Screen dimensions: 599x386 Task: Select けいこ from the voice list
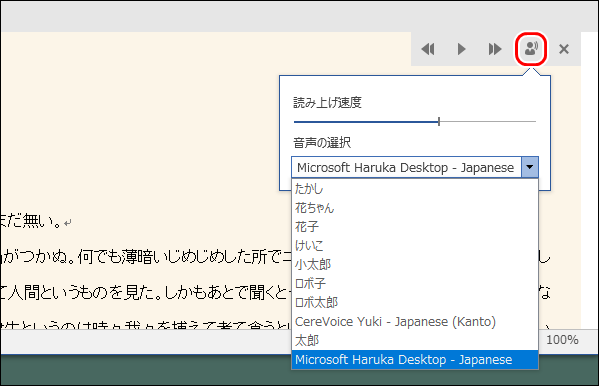415,246
